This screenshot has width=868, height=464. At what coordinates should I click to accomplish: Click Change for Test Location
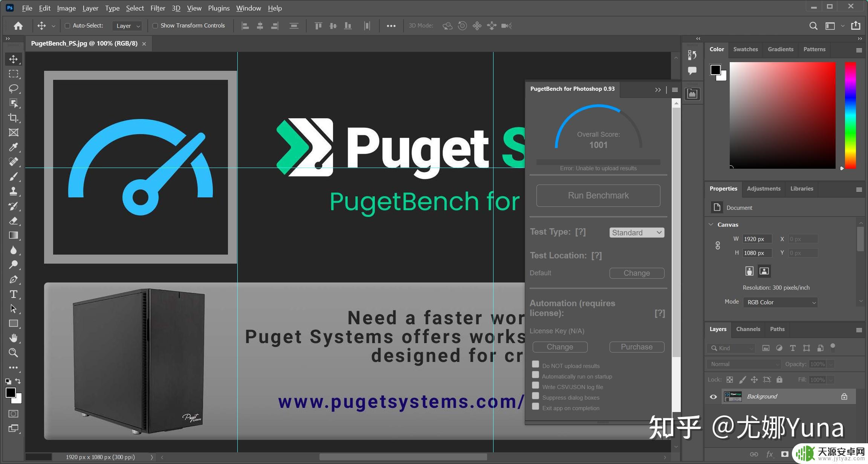click(637, 273)
